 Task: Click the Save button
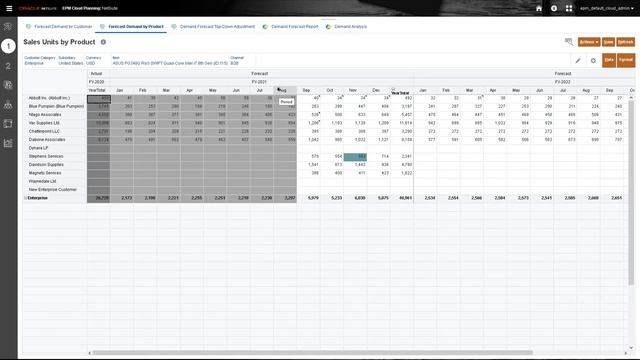(x=608, y=42)
